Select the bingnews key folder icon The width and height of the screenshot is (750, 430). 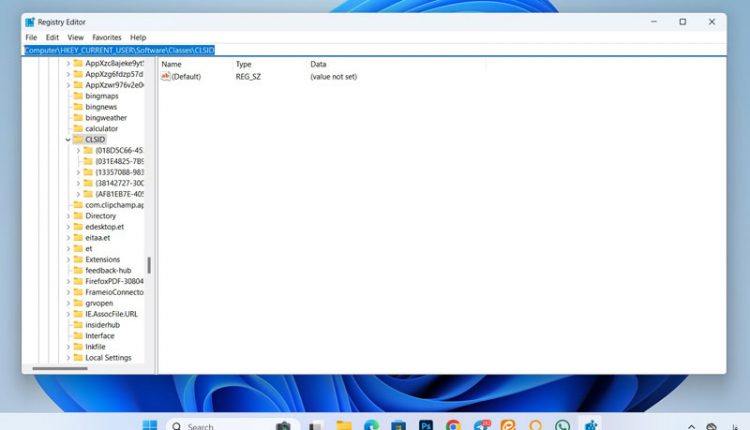click(78, 107)
